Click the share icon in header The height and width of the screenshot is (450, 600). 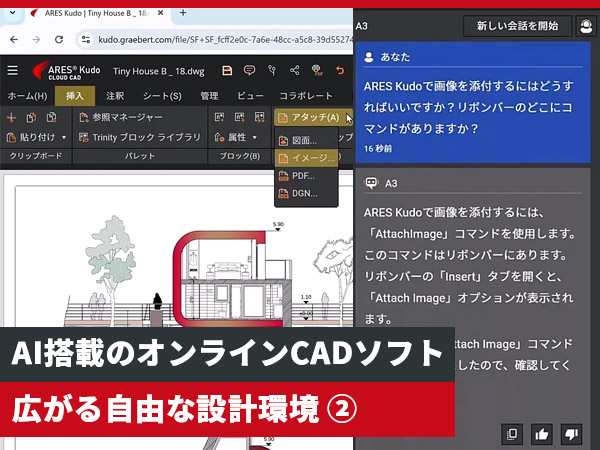(x=294, y=71)
